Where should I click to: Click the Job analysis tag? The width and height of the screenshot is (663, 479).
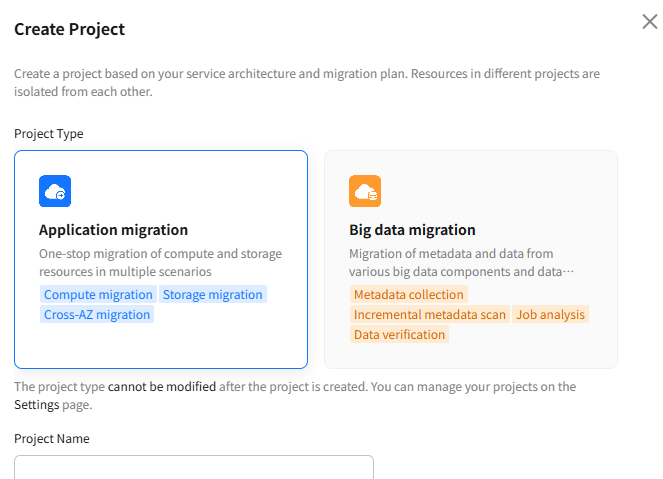pyautogui.click(x=550, y=315)
